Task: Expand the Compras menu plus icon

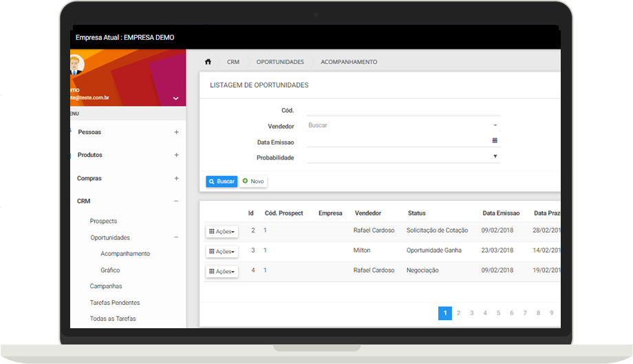Action: point(176,178)
